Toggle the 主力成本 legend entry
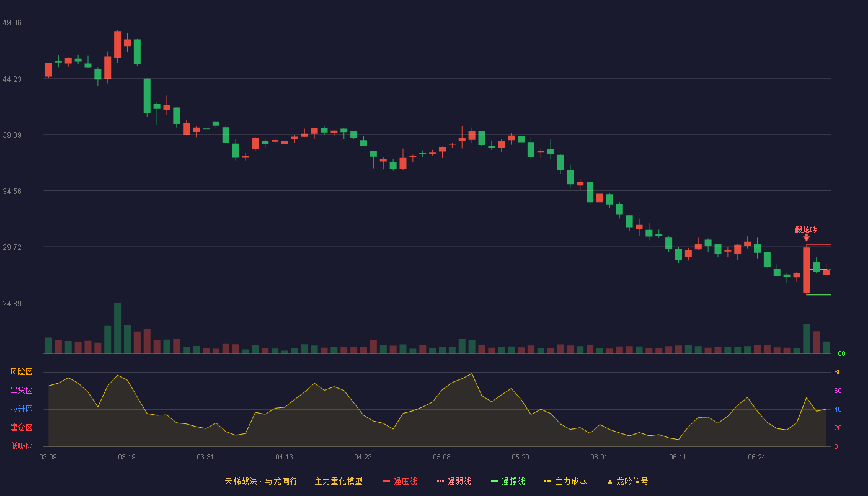 pyautogui.click(x=565, y=481)
